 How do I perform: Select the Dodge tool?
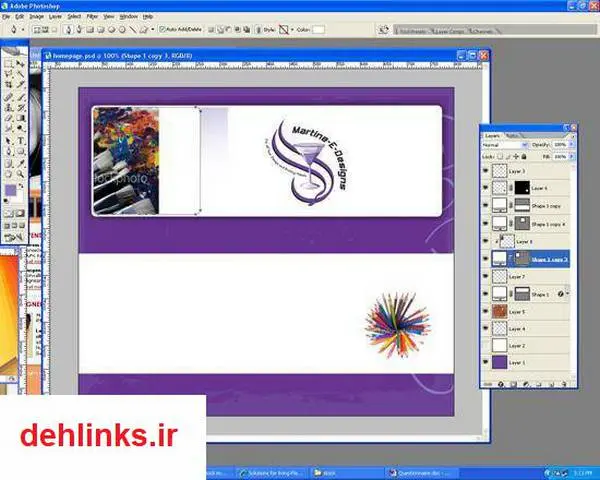click(20, 129)
